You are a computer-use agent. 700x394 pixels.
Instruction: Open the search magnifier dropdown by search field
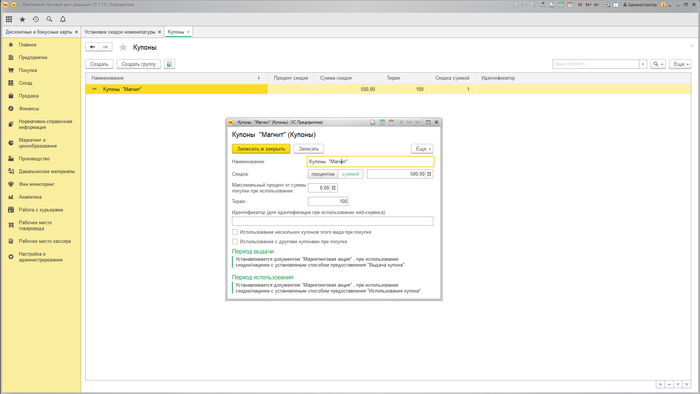click(x=658, y=64)
